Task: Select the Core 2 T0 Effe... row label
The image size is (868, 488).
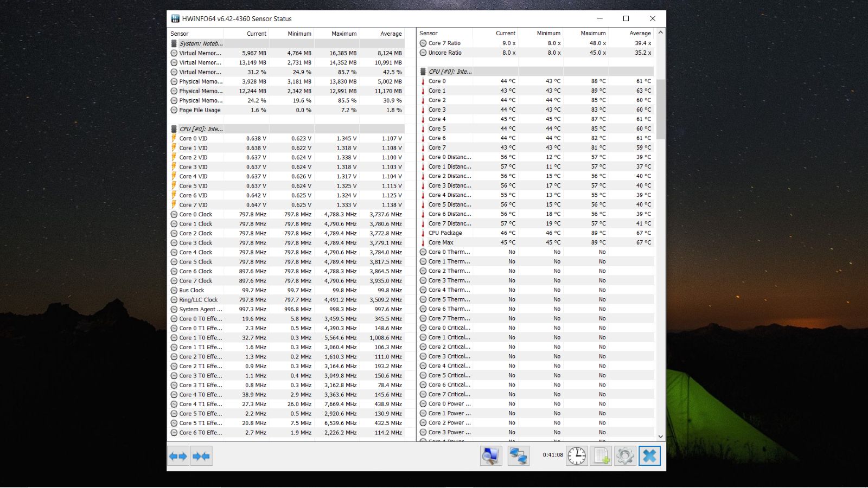Action: pos(201,357)
